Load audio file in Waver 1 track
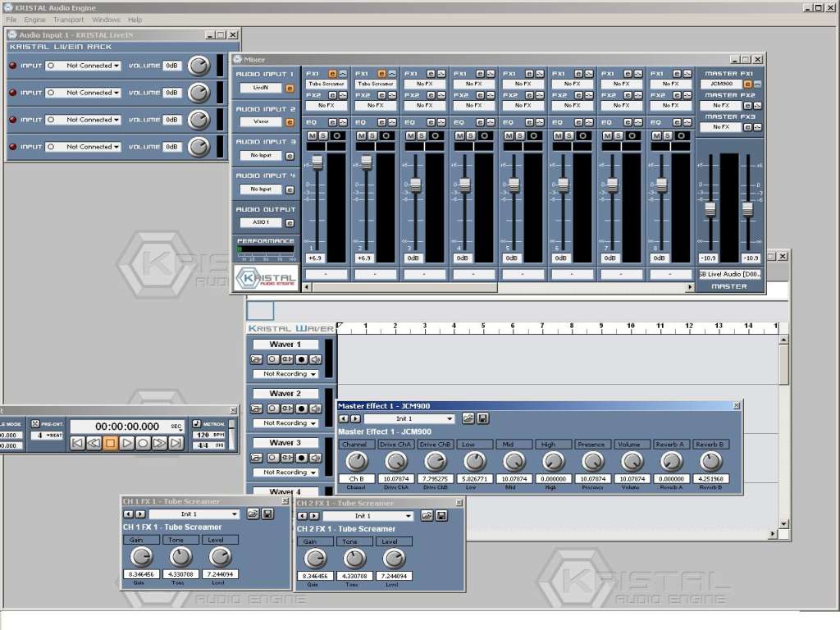 [x=257, y=359]
